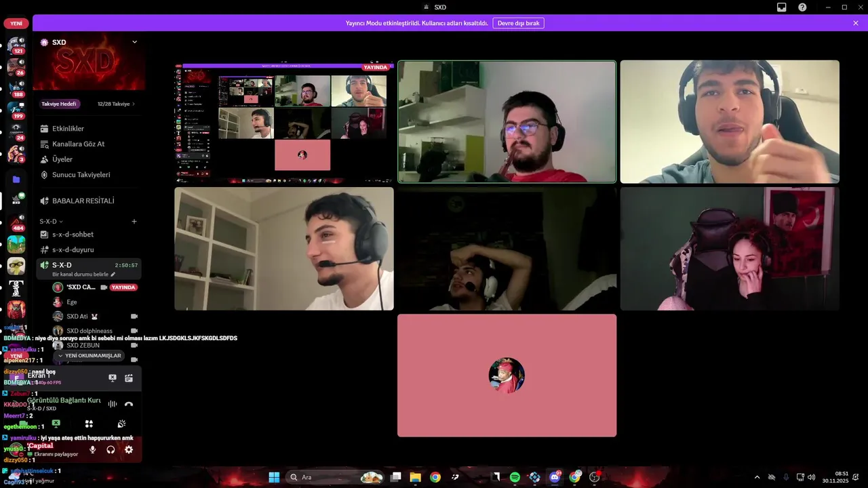Add channel with plus beside S-X-D
The image size is (868, 488).
point(134,222)
